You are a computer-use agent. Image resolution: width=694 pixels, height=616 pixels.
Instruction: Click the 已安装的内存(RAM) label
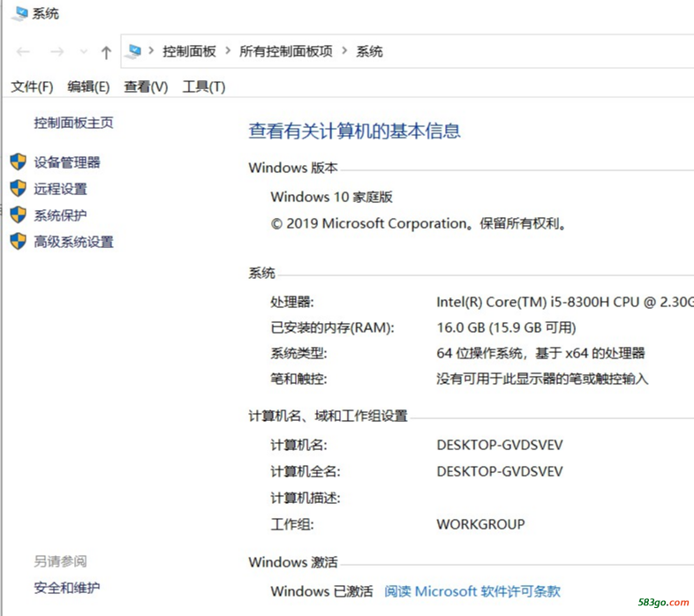pos(332,327)
